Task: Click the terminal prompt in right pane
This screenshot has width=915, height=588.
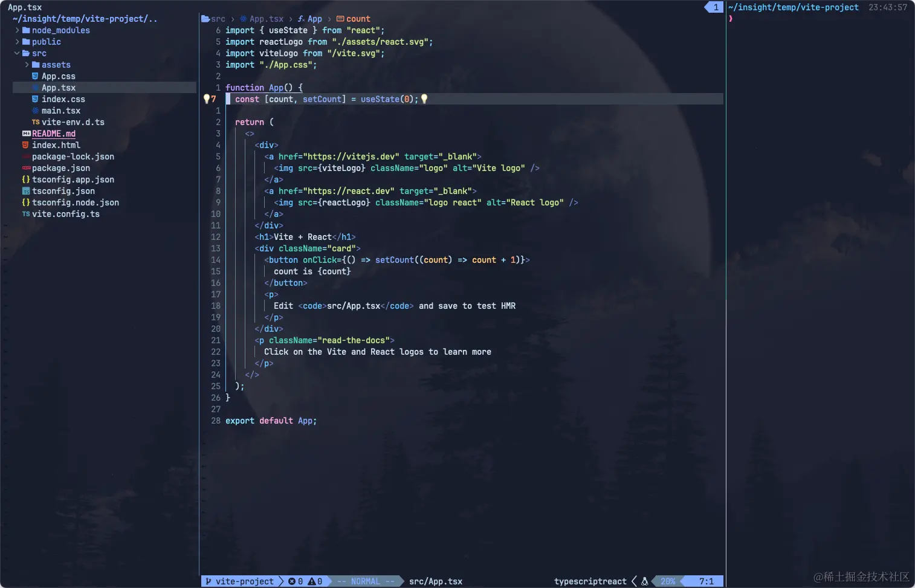Action: pos(731,19)
